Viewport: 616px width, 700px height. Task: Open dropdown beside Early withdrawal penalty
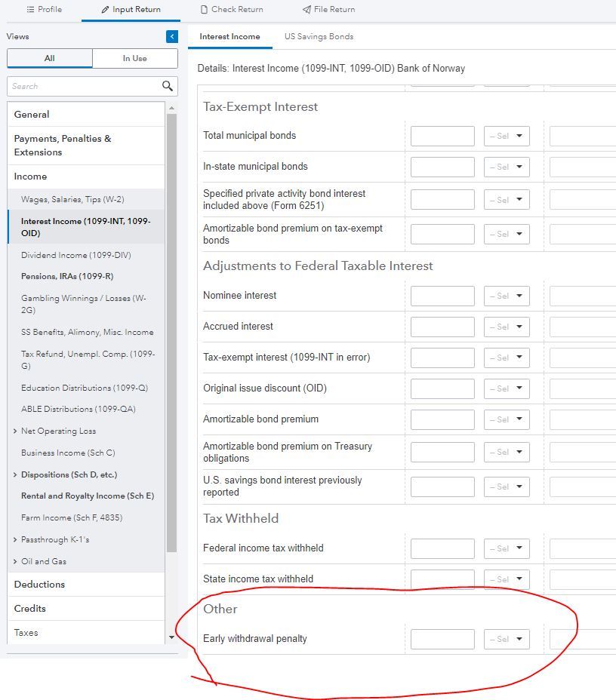coord(507,640)
